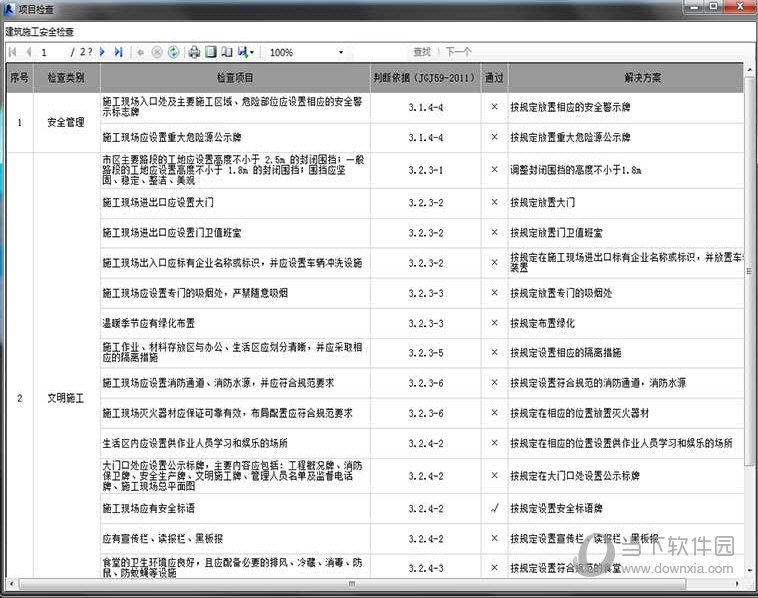Click the 3.2.4-3 reference cell
The height and width of the screenshot is (598, 758).
click(425, 568)
